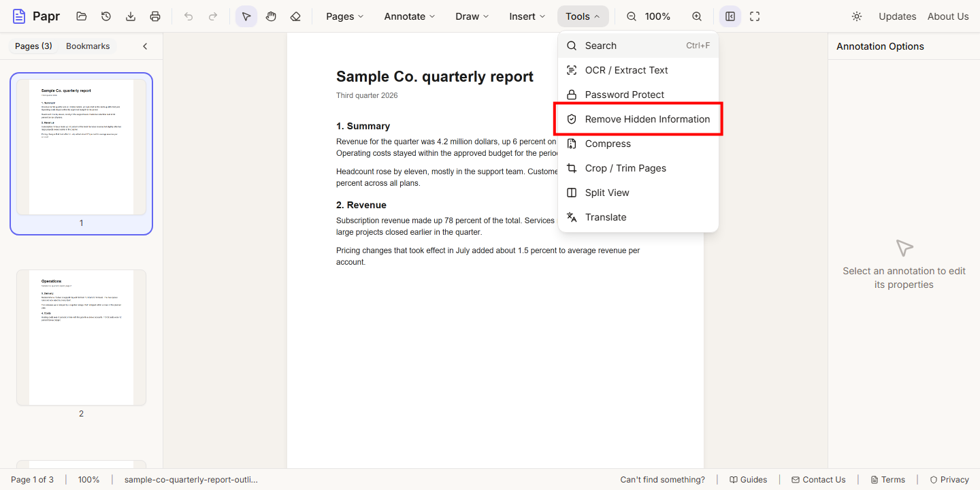This screenshot has width=980, height=490.
Task: Redo the last action
Action: (213, 16)
